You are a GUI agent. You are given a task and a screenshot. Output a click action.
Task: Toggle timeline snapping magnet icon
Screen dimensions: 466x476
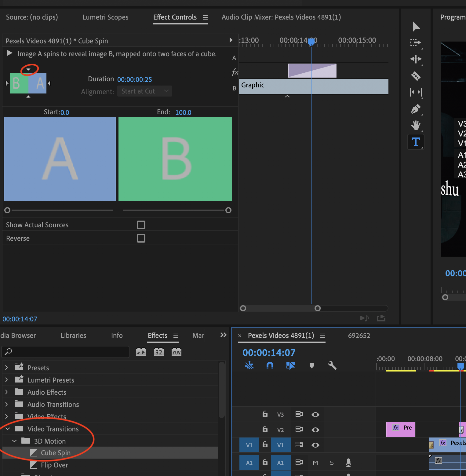pyautogui.click(x=270, y=365)
